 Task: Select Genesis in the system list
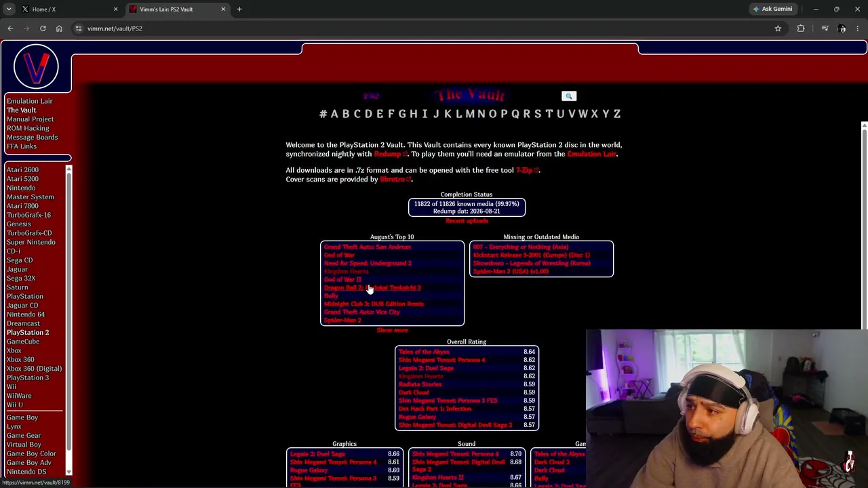coord(19,224)
